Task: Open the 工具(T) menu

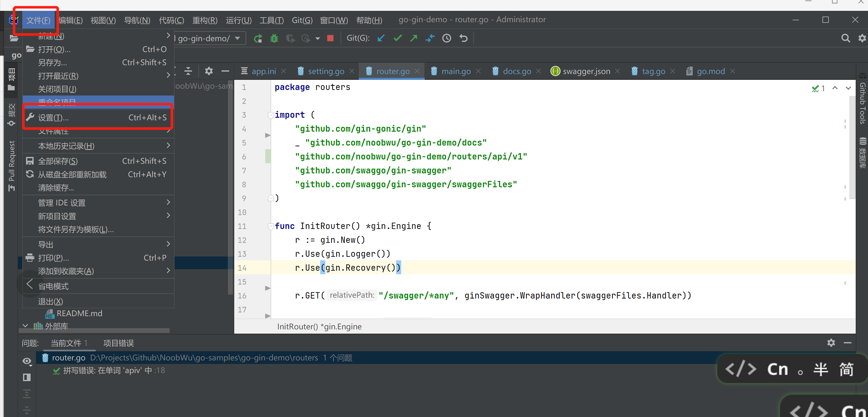Action: 272,20
